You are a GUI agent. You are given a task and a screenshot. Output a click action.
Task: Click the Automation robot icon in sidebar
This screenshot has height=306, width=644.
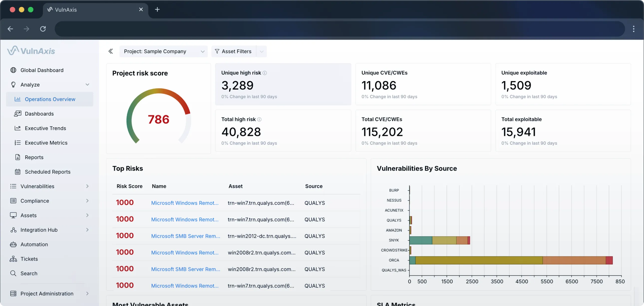pos(13,244)
